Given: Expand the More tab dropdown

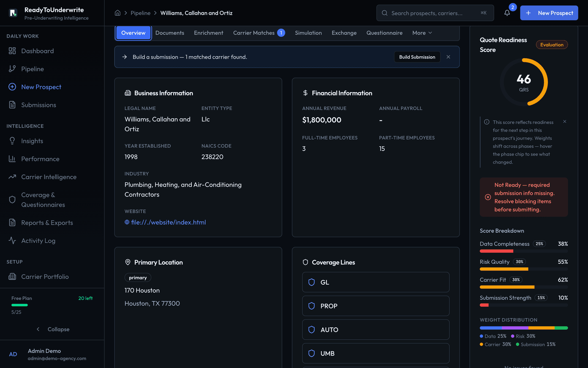Looking at the screenshot, I should pyautogui.click(x=422, y=33).
